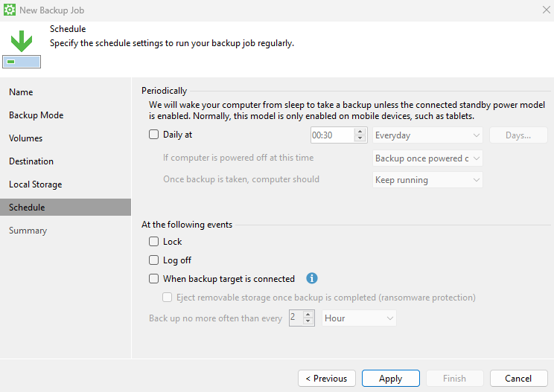Open the Backup once powered on dropdown

427,158
